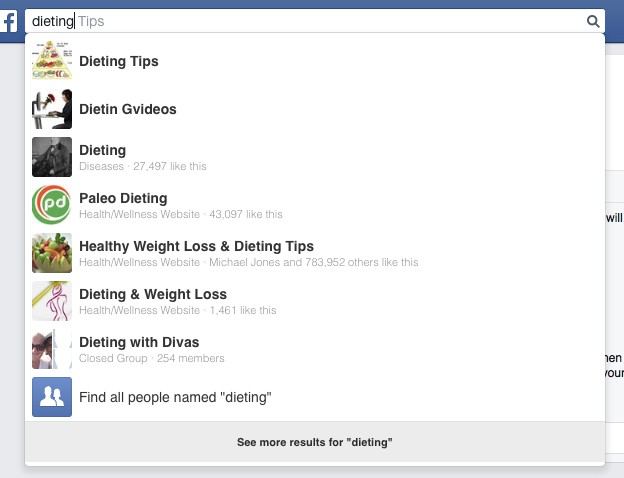Click the Facebook logo icon
624x478 pixels.
[10, 20]
